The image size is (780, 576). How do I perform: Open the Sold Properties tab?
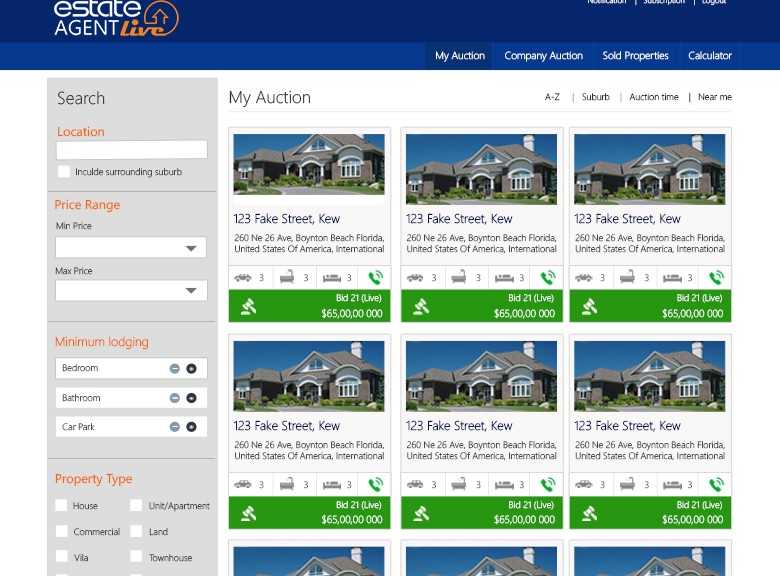pyautogui.click(x=635, y=56)
